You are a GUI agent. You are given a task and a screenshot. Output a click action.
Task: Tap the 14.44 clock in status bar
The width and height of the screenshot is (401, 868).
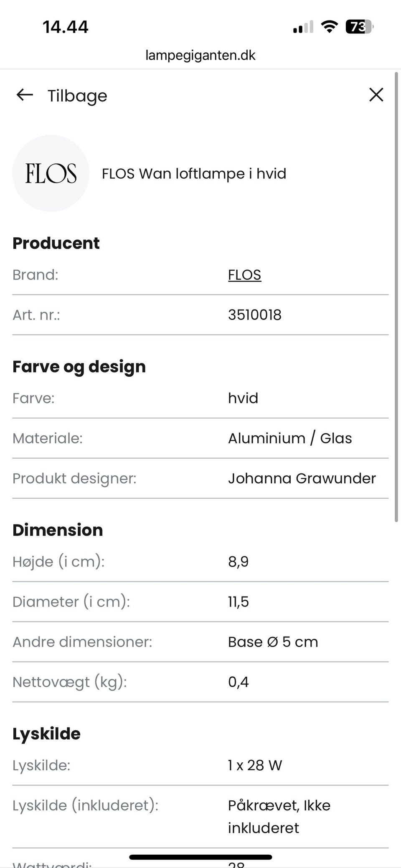pyautogui.click(x=66, y=27)
